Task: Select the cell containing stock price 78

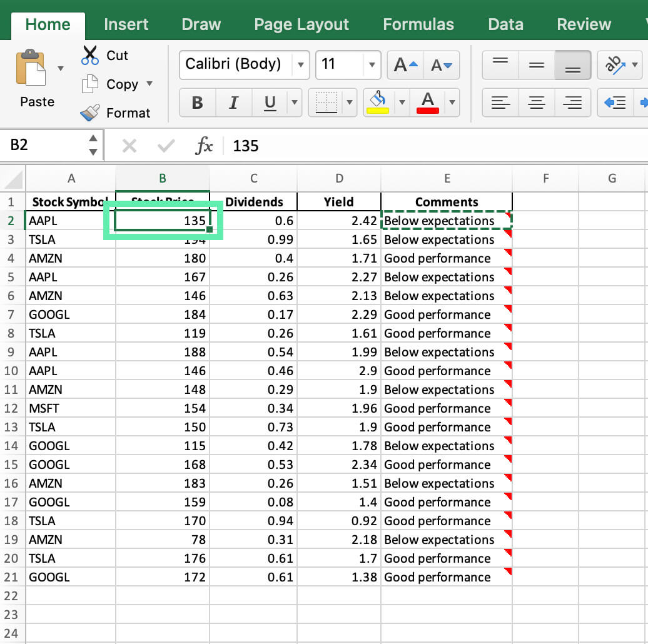Action: pos(163,540)
